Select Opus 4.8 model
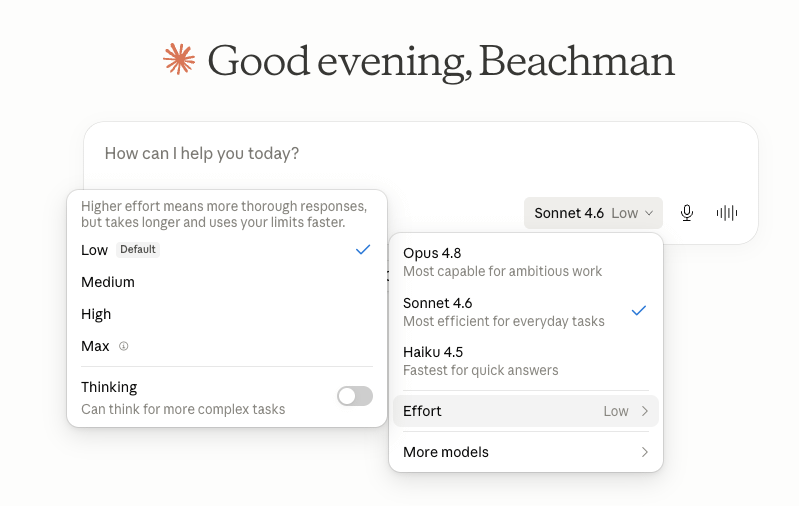The height and width of the screenshot is (506, 799). click(526, 262)
